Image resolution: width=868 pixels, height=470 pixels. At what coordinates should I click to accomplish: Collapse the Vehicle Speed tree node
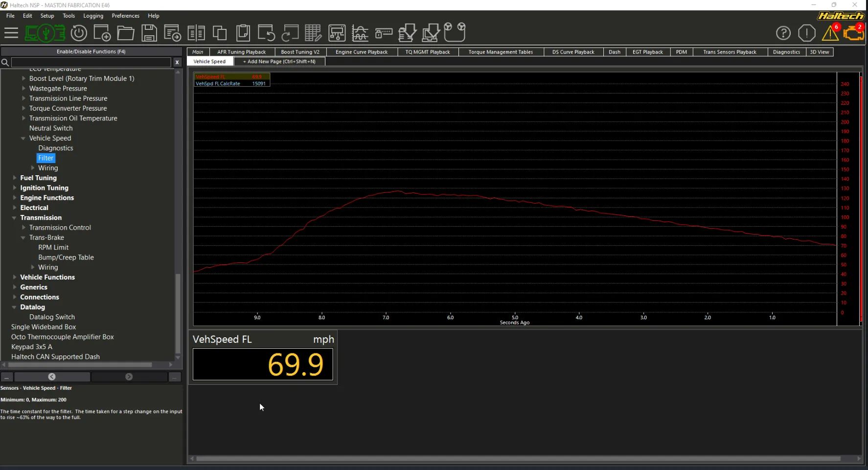pos(23,138)
